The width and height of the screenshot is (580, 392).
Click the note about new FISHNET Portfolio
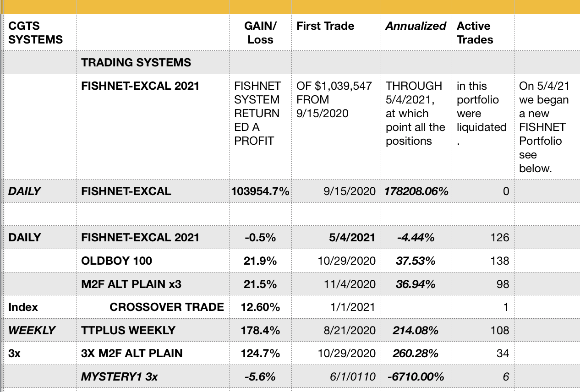click(544, 127)
